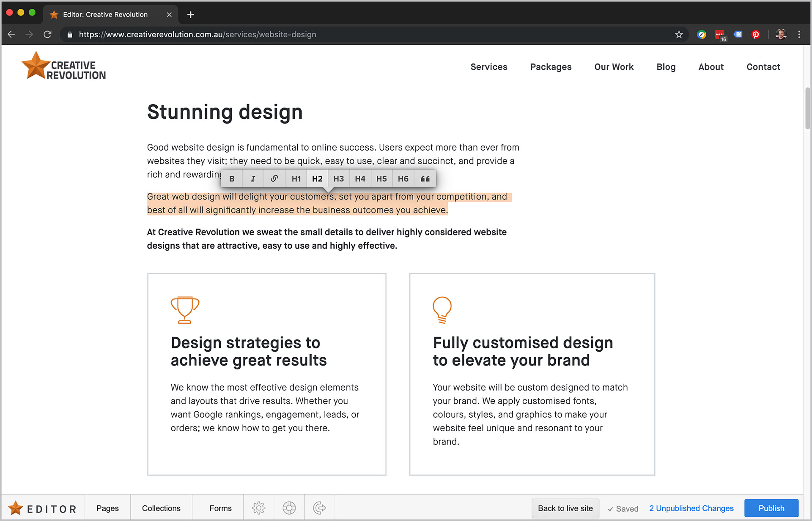Apply italic formatting from the popup toolbar

pyautogui.click(x=253, y=178)
